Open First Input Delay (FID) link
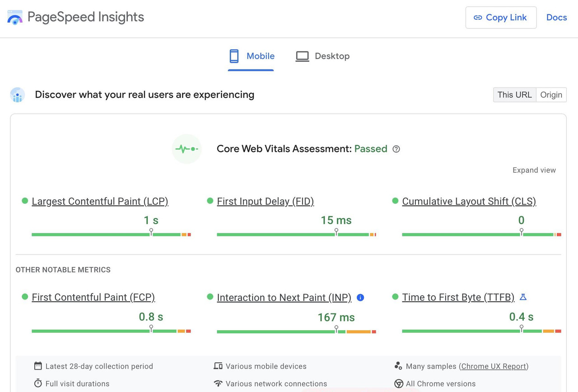This screenshot has width=578, height=392. coord(266,201)
